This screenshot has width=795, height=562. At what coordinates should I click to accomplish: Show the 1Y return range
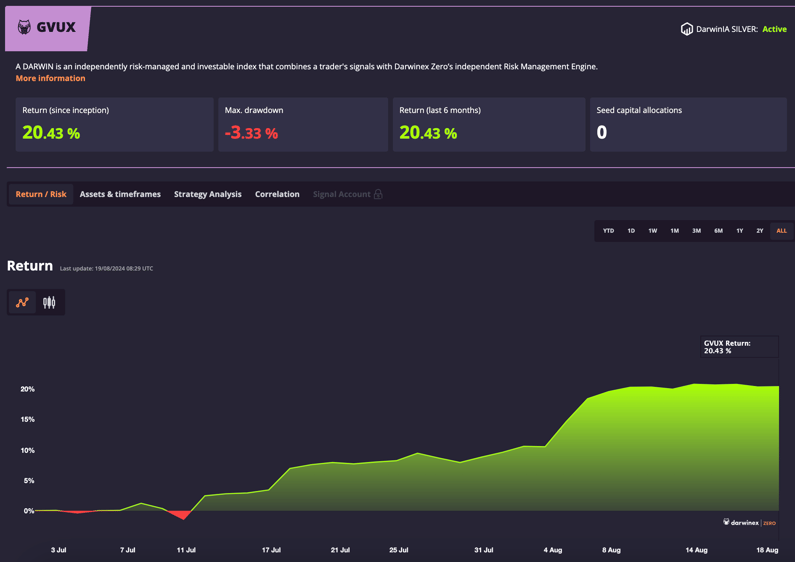point(740,231)
